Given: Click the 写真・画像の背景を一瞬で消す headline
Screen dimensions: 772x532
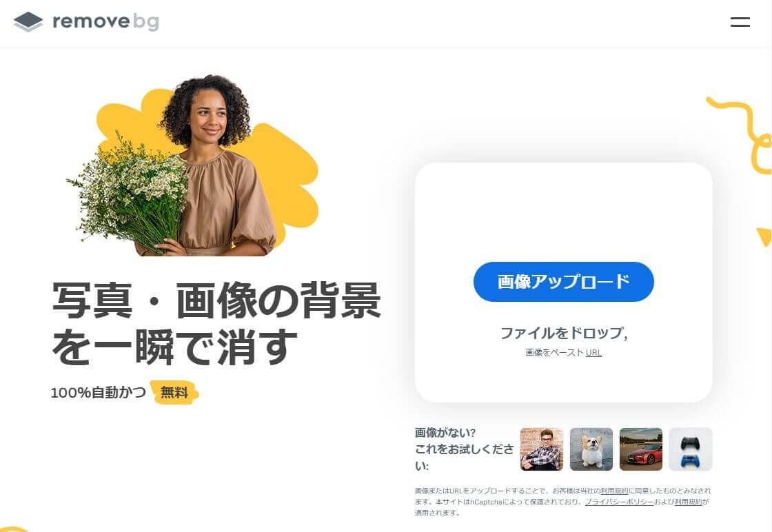Looking at the screenshot, I should (216, 323).
